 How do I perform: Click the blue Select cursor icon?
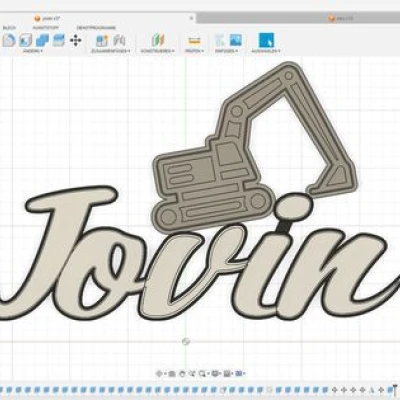coord(266,40)
